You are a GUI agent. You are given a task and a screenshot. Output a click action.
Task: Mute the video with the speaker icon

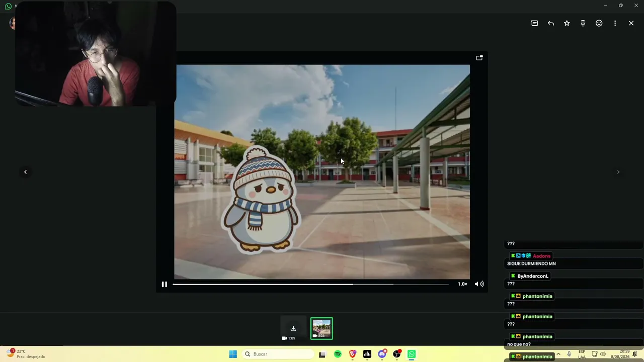click(479, 284)
